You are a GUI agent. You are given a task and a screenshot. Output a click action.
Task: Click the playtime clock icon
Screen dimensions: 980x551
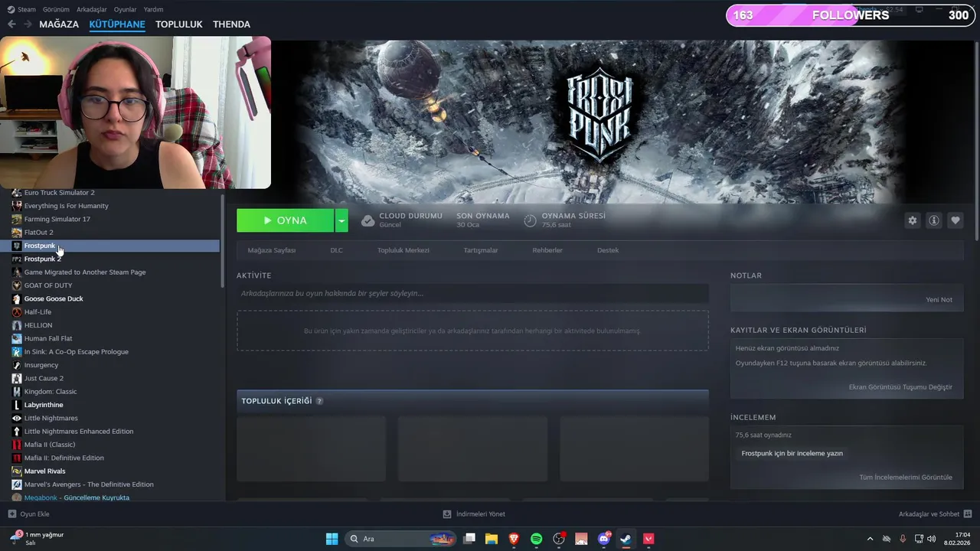click(530, 220)
